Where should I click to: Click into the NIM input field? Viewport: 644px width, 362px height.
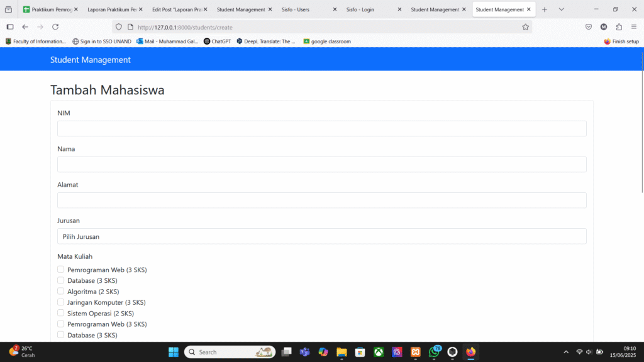point(321,129)
